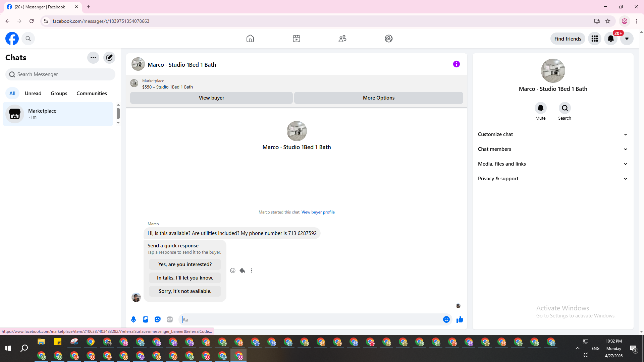The image size is (644, 362).
Task: Reload the page in Chrome
Action: [x=32, y=21]
